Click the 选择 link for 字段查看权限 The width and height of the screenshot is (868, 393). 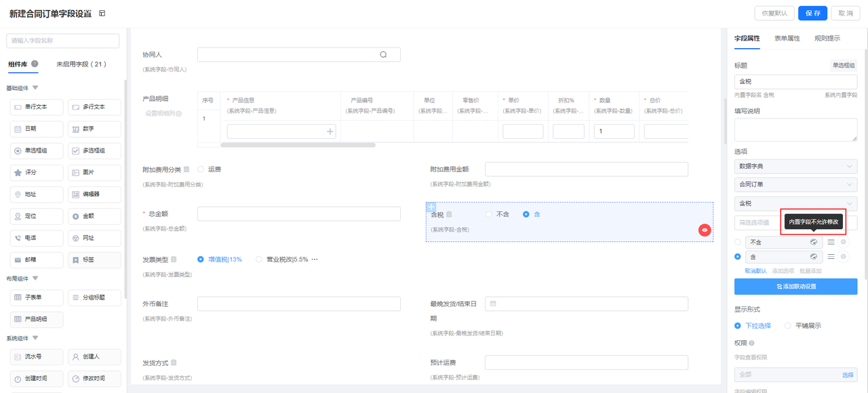point(848,375)
